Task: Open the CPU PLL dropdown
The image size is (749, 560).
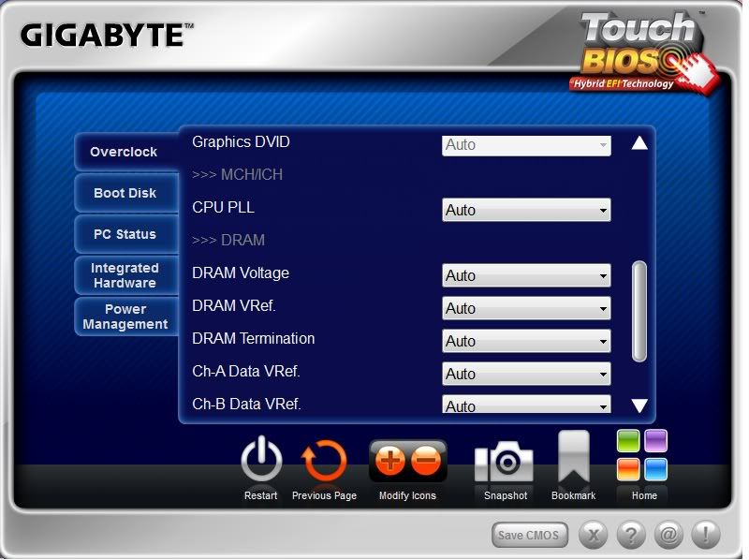Action: pos(526,211)
